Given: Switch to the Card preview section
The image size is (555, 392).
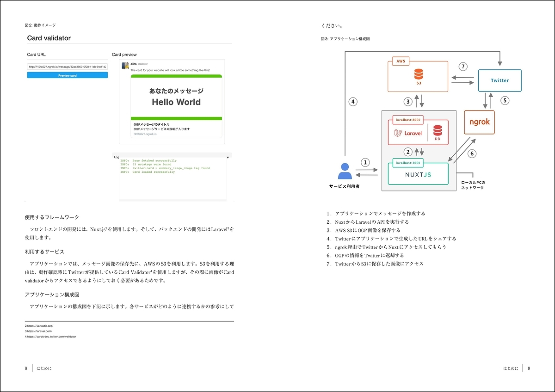Looking at the screenshot, I should [125, 54].
